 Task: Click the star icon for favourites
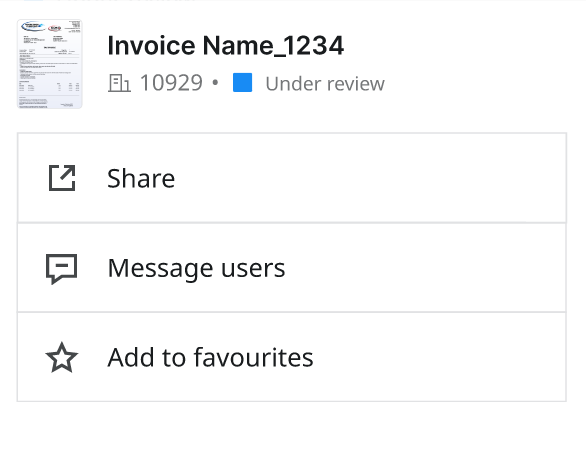click(62, 358)
